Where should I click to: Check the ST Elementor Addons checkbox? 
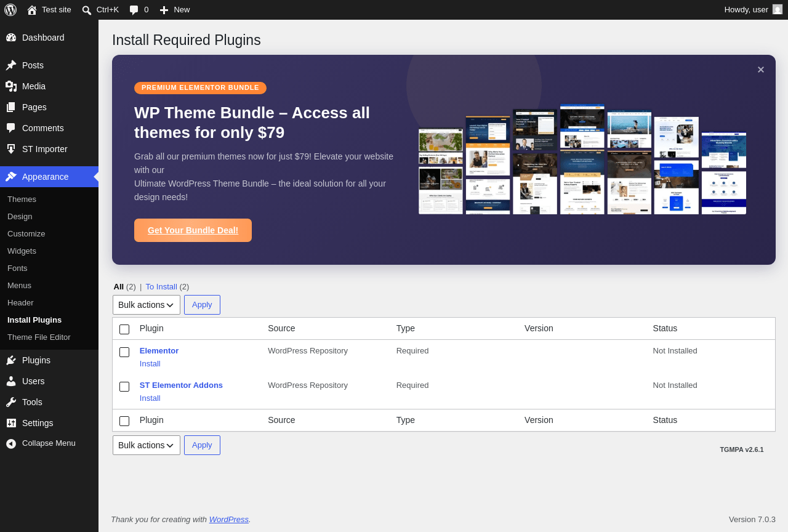coord(124,387)
